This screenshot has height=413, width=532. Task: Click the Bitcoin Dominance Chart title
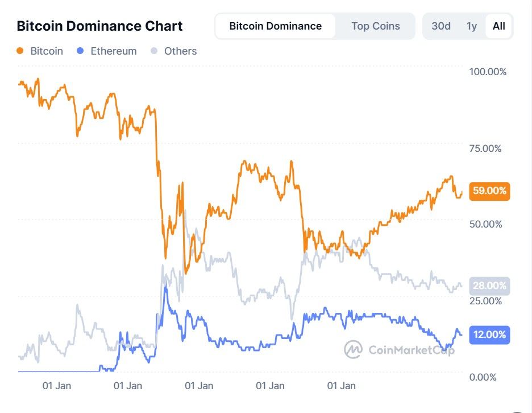(x=99, y=26)
